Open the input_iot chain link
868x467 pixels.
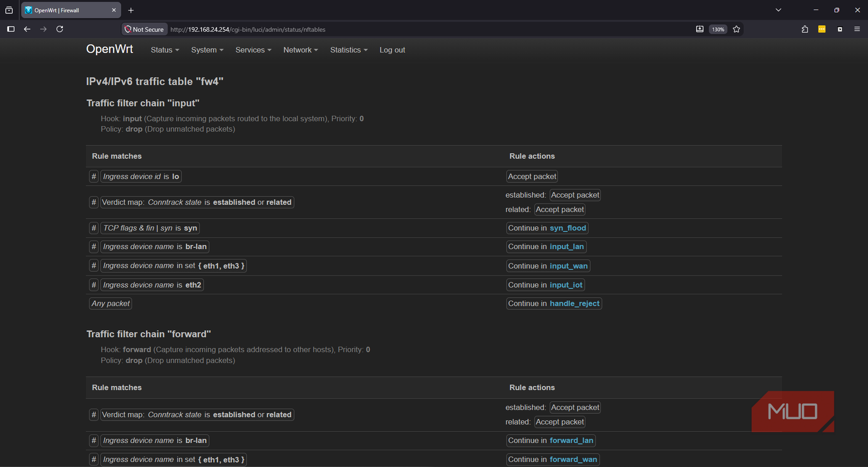[566, 285]
